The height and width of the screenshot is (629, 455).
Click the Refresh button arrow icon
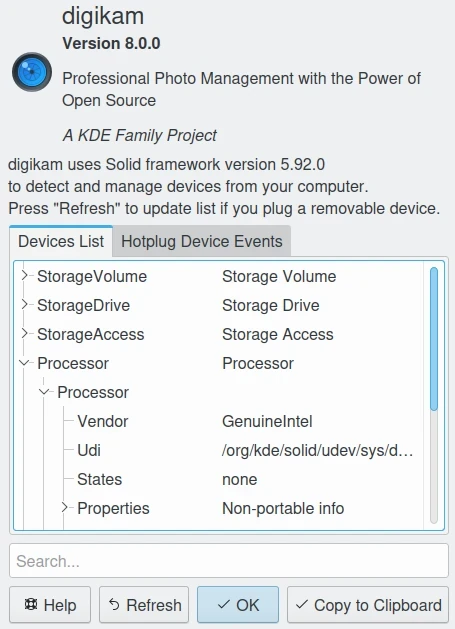click(x=114, y=604)
